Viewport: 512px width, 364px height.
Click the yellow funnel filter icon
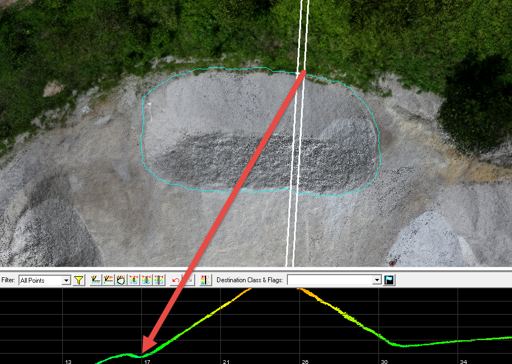click(79, 280)
